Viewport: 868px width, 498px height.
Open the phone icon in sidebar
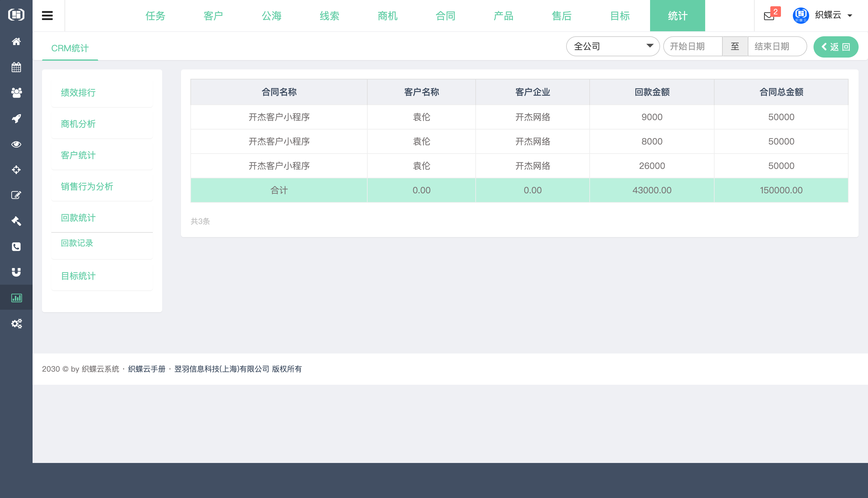16,246
